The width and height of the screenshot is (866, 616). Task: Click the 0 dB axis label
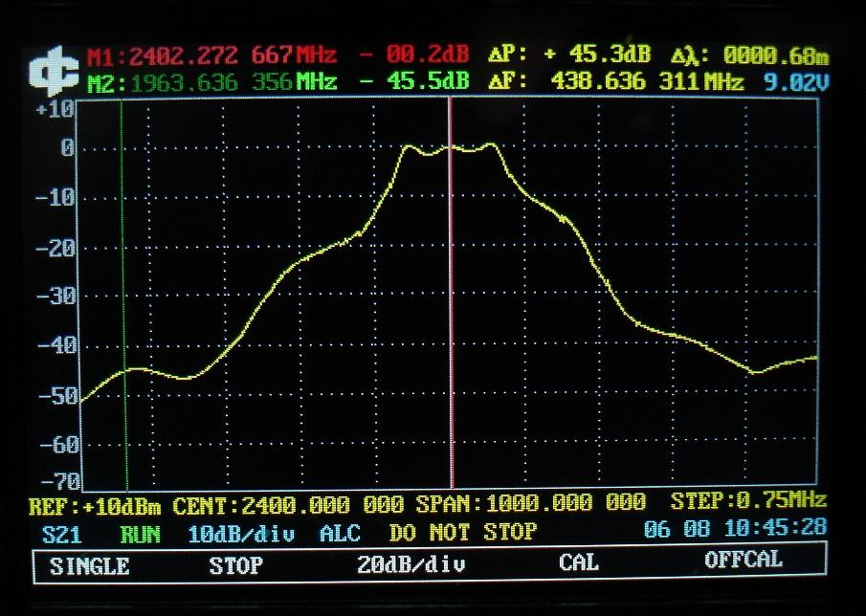coord(67,148)
